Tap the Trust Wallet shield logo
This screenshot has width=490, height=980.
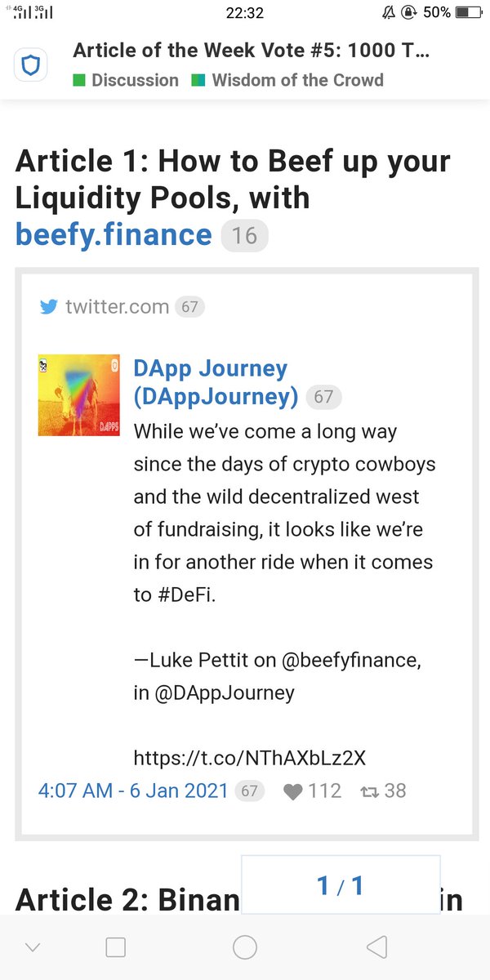coord(30,64)
